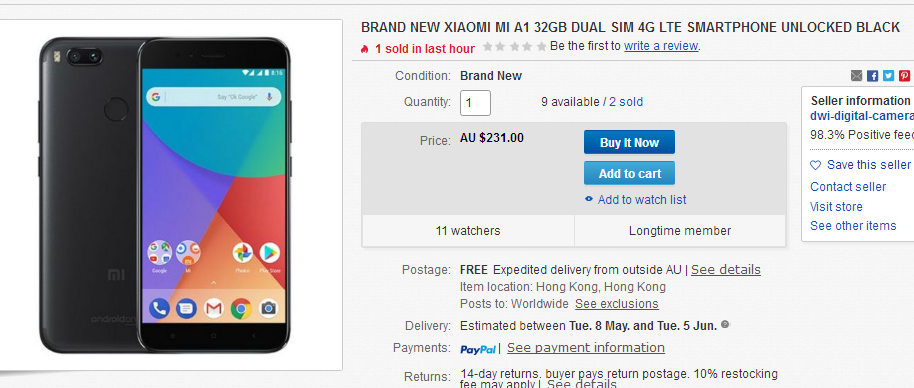Open See payment information link
The image size is (914, 388).
586,348
